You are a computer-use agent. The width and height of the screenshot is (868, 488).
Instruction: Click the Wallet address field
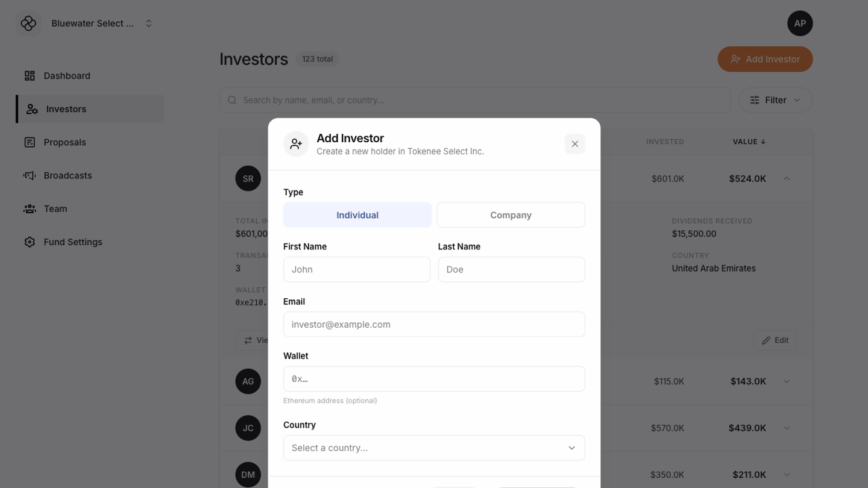tap(434, 379)
